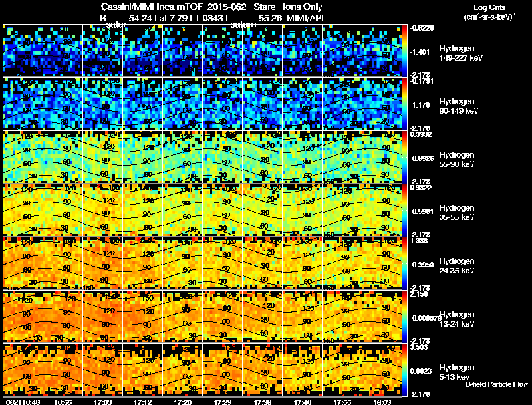532x405 pixels.
Task: Open the 149-227 keV image above 17:03
Action: point(103,51)
